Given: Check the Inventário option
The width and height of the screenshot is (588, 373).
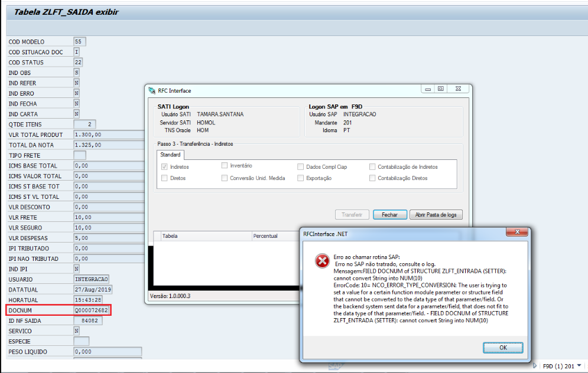Looking at the screenshot, I should (x=225, y=166).
